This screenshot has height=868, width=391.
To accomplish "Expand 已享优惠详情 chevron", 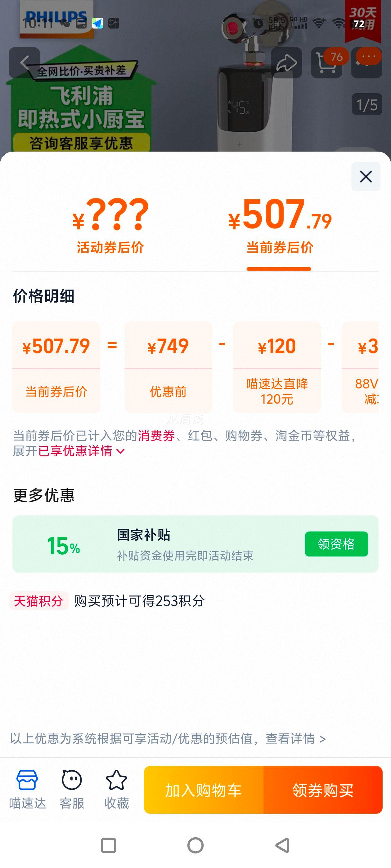I will coord(120,451).
